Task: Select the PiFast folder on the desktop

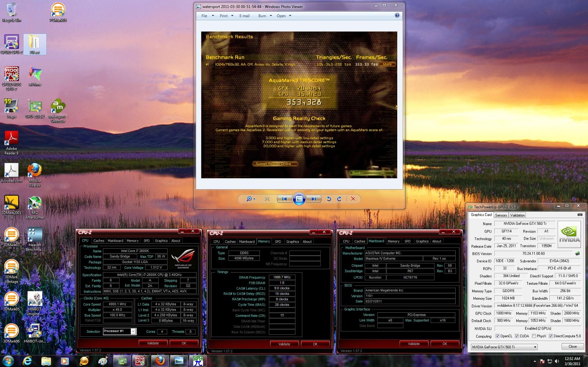Action: click(x=35, y=44)
